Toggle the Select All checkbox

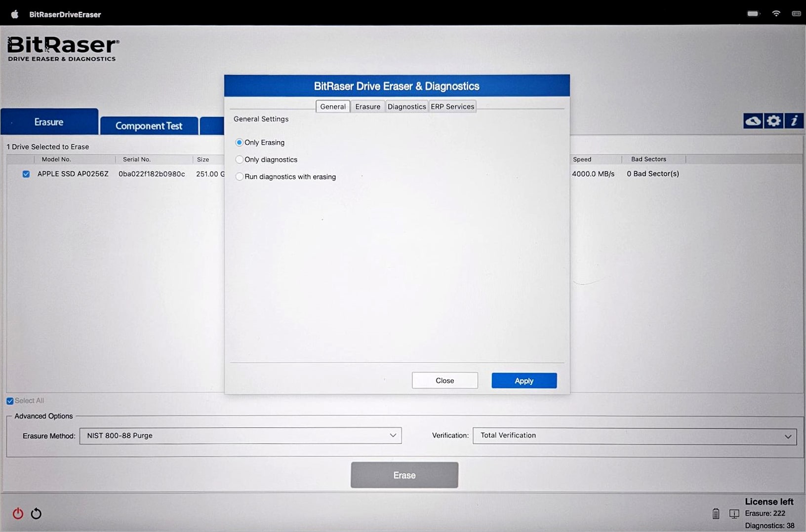coord(10,401)
